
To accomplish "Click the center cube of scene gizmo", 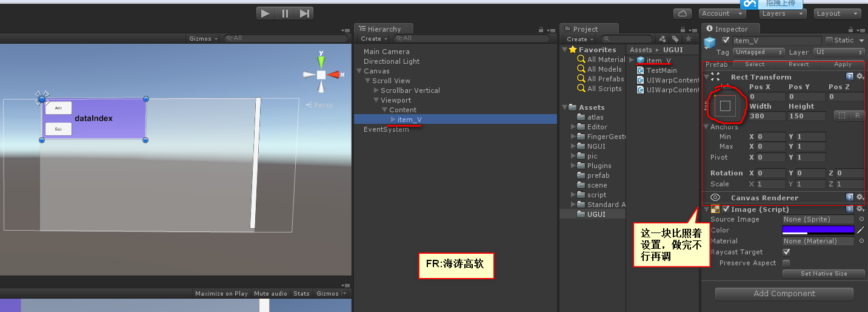I will (x=321, y=75).
